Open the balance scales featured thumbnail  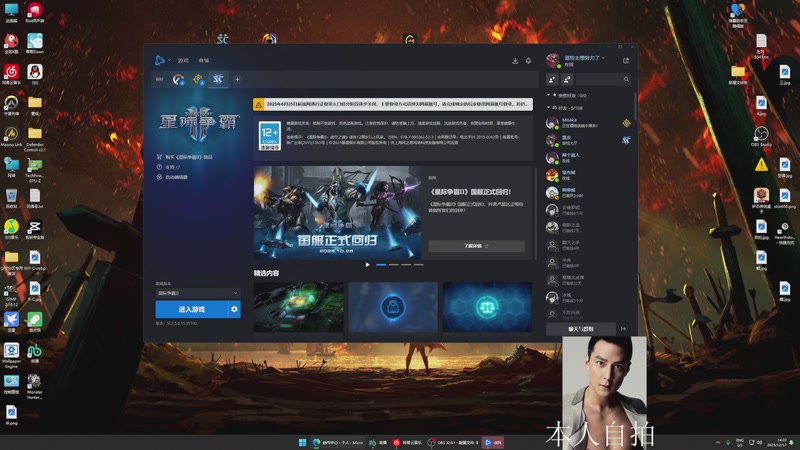(x=487, y=307)
